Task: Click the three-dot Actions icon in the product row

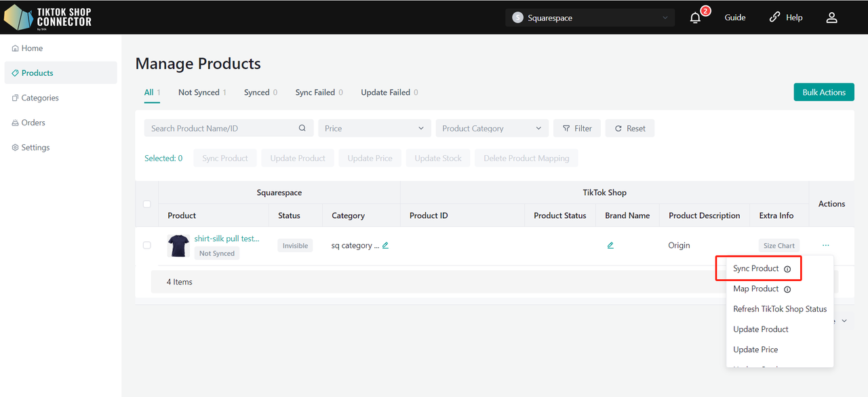Action: click(825, 245)
